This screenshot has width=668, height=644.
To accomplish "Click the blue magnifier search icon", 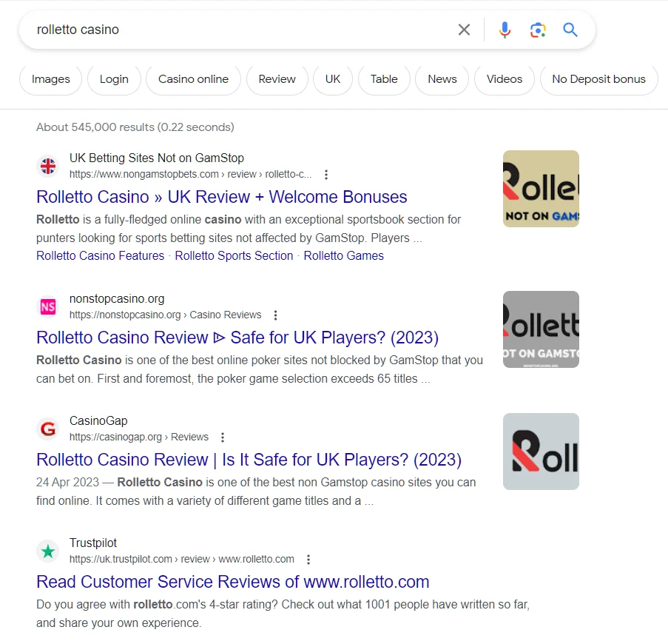I will pyautogui.click(x=570, y=30).
